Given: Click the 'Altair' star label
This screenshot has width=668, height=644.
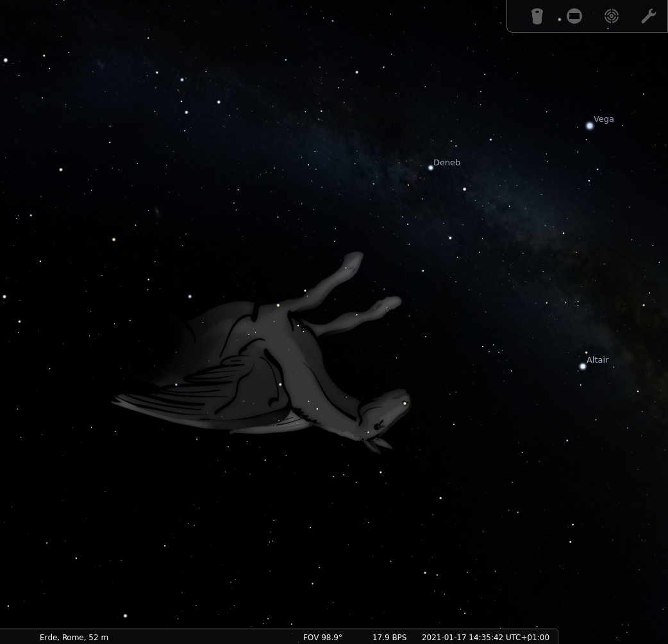Looking at the screenshot, I should tap(597, 360).
